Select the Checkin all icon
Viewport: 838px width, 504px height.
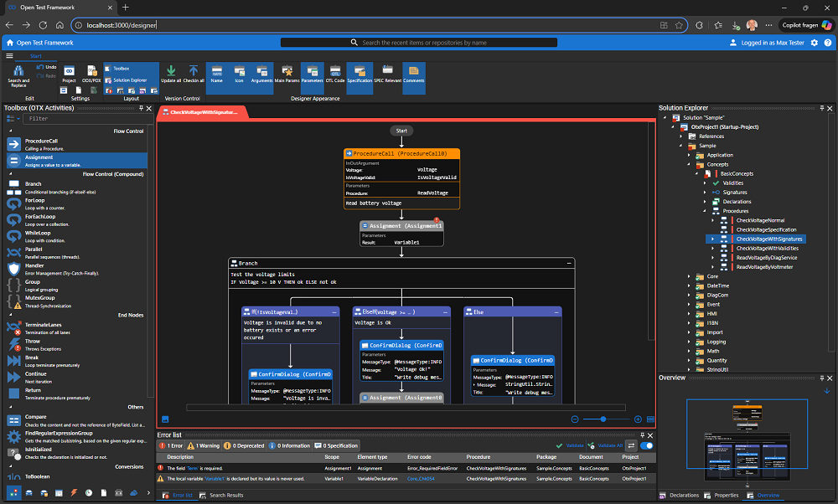[x=194, y=75]
